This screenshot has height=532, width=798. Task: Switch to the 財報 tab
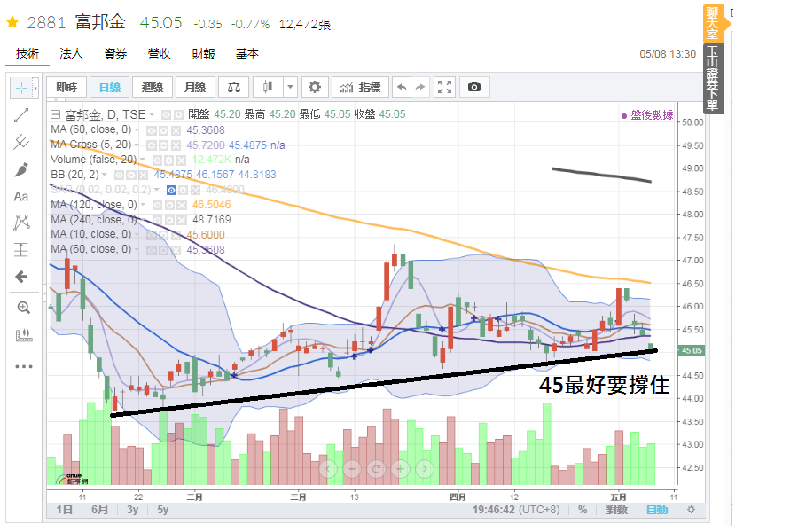tap(203, 53)
